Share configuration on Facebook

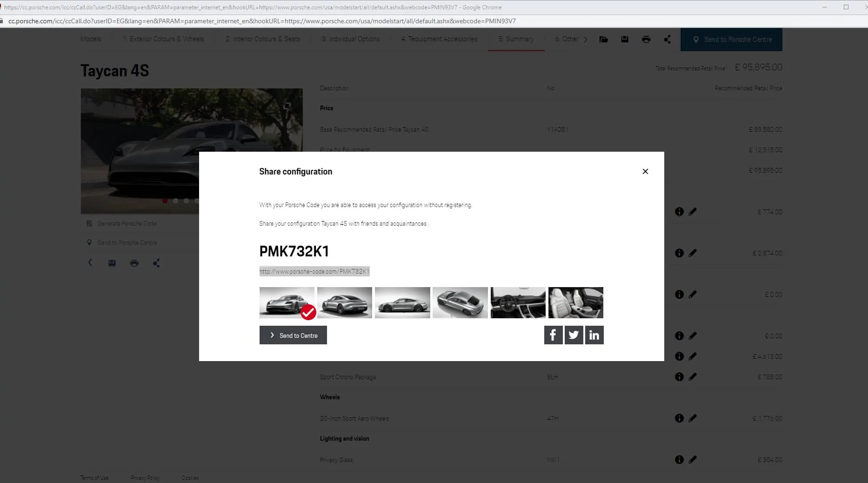click(x=553, y=335)
